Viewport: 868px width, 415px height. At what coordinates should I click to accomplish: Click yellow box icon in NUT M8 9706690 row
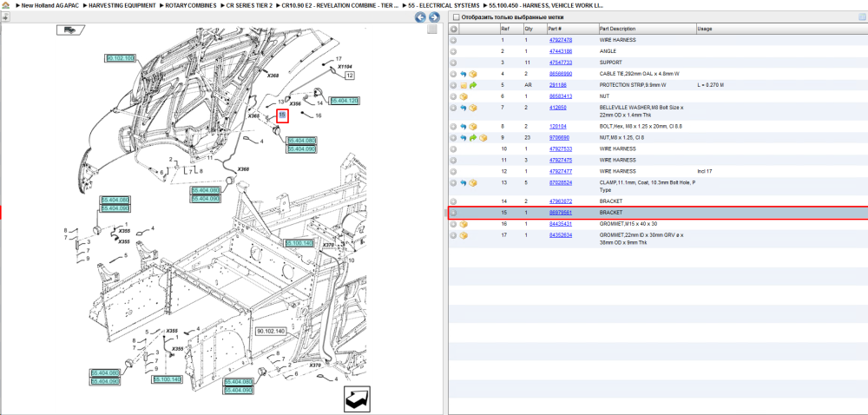tap(483, 138)
